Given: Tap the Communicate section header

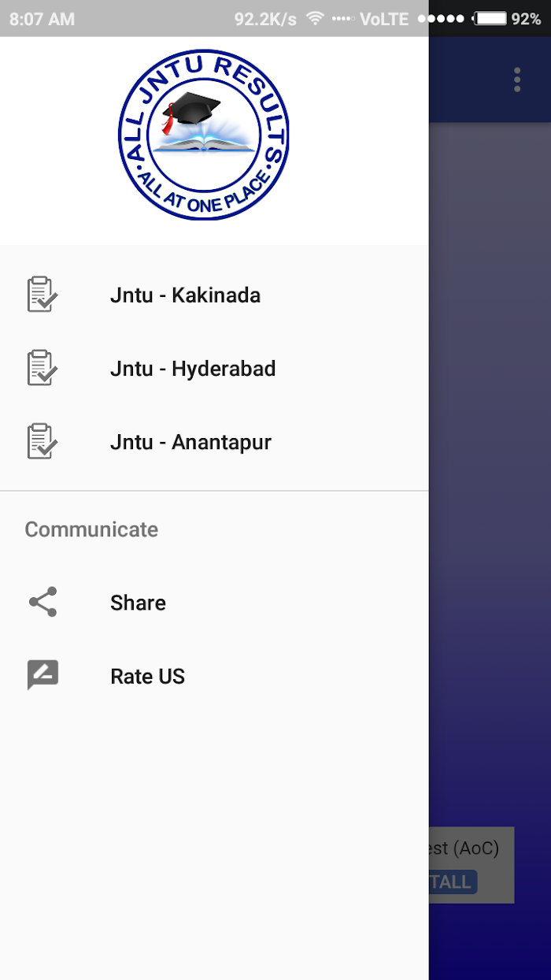Looking at the screenshot, I should pyautogui.click(x=91, y=529).
